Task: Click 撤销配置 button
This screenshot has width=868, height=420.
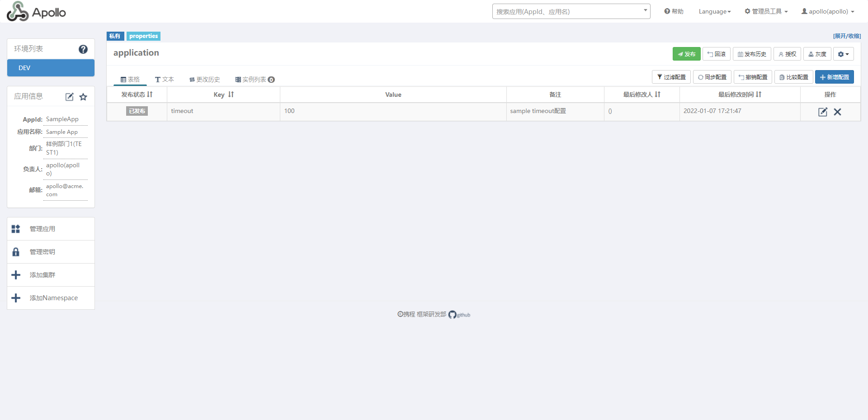Action: [753, 77]
